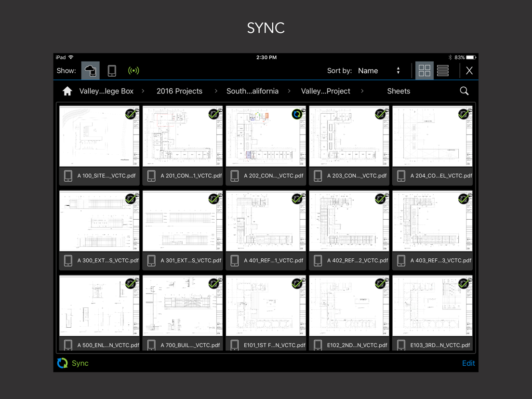This screenshot has height=399, width=532.
Task: Click synced checkmark on A 204_CO
Action: click(464, 114)
